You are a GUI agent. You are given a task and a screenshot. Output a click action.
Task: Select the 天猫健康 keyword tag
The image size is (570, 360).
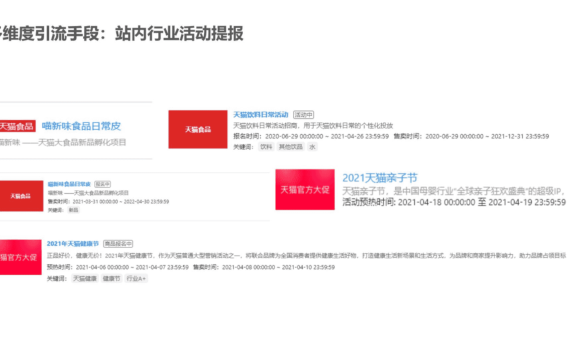(85, 279)
